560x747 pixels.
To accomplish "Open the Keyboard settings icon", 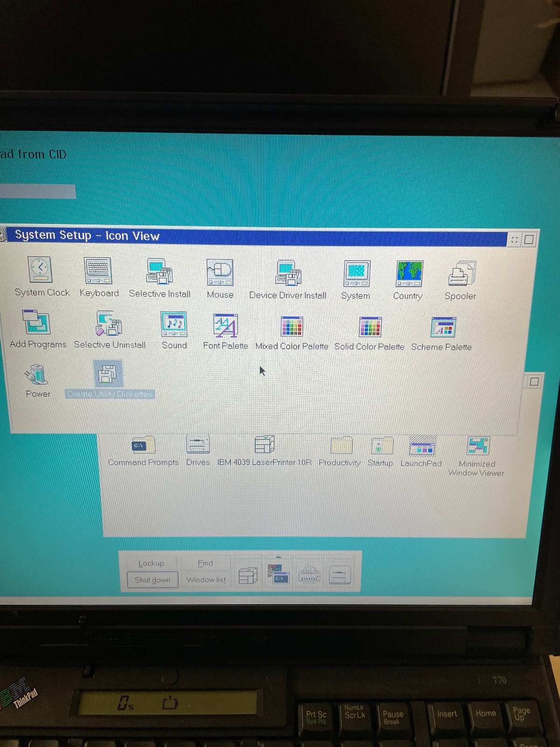I will tap(98, 271).
